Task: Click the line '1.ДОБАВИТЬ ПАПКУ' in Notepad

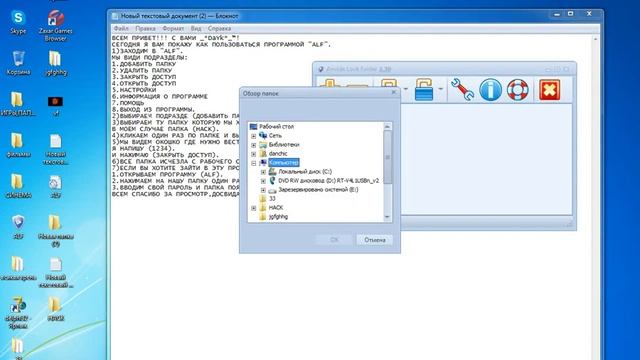Action: click(144, 64)
